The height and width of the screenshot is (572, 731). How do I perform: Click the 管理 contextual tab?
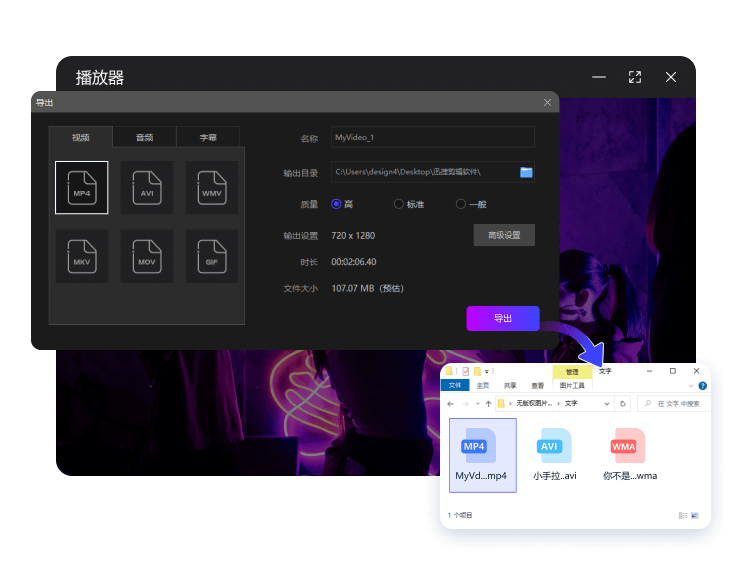coord(572,372)
